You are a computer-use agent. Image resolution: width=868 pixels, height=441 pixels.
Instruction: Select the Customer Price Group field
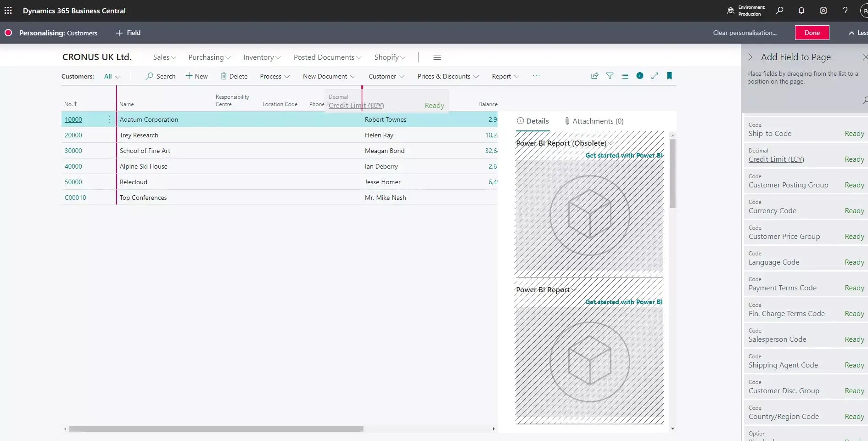pyautogui.click(x=805, y=233)
